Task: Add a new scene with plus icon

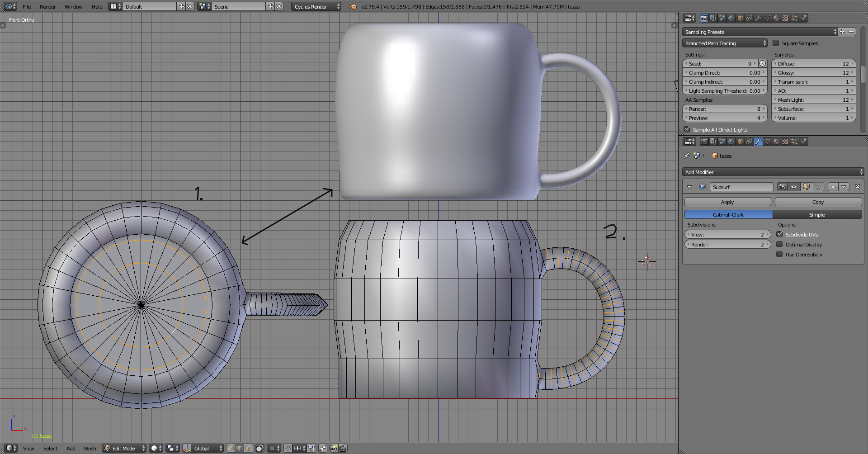Action: [271, 6]
